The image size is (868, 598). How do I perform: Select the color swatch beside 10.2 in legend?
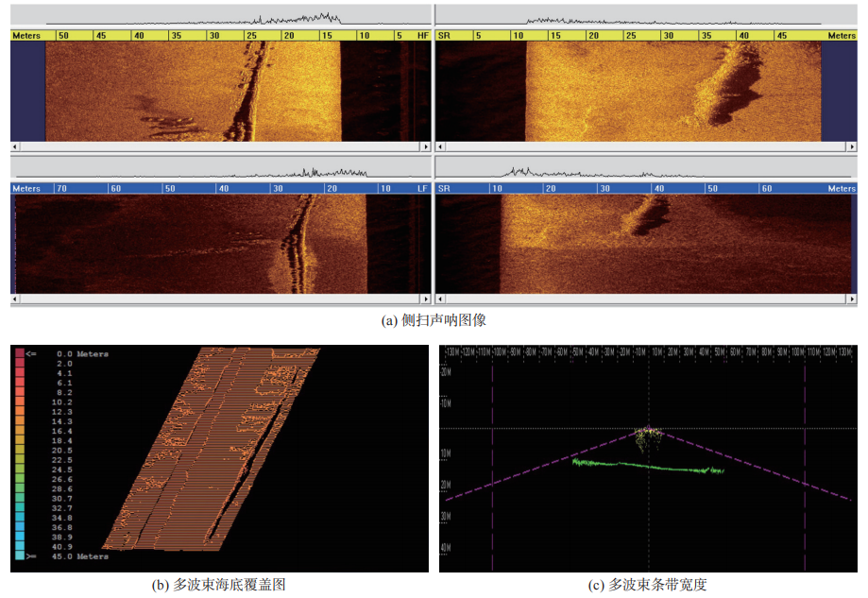[20, 402]
